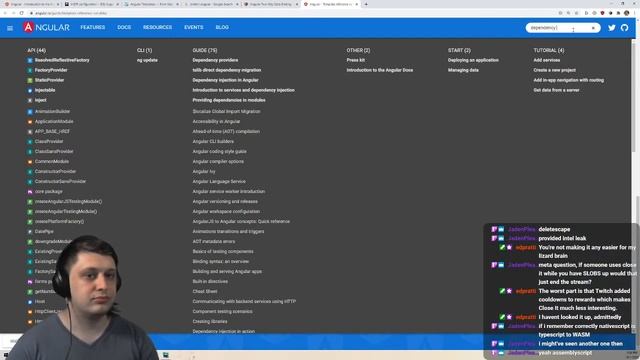The height and width of the screenshot is (360, 640).
Task: Open Add services tutorial
Action: pyautogui.click(x=547, y=60)
